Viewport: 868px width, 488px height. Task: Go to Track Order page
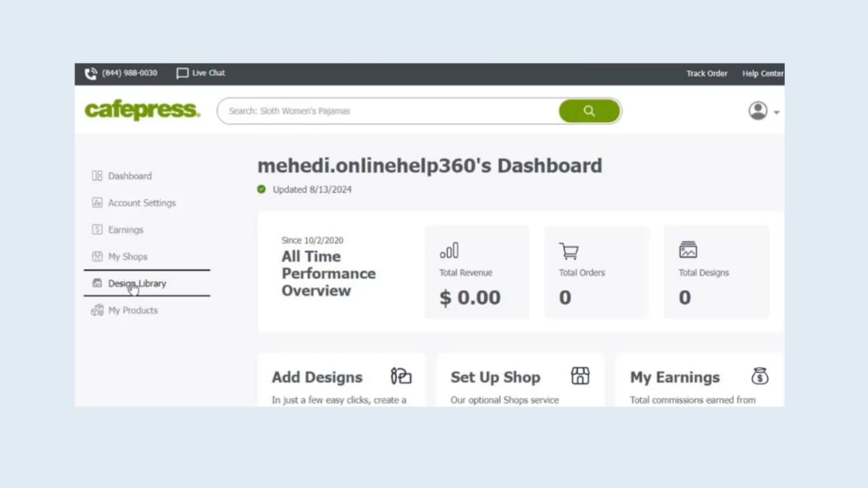click(706, 74)
